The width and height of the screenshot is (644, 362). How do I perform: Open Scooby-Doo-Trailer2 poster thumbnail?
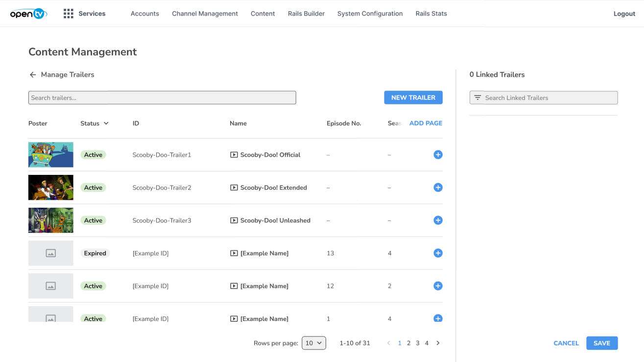51,188
